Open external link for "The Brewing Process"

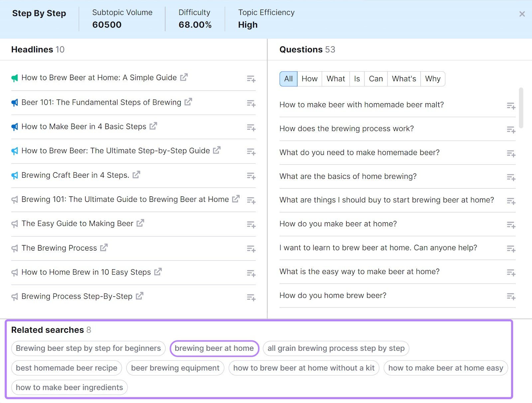pyautogui.click(x=104, y=247)
